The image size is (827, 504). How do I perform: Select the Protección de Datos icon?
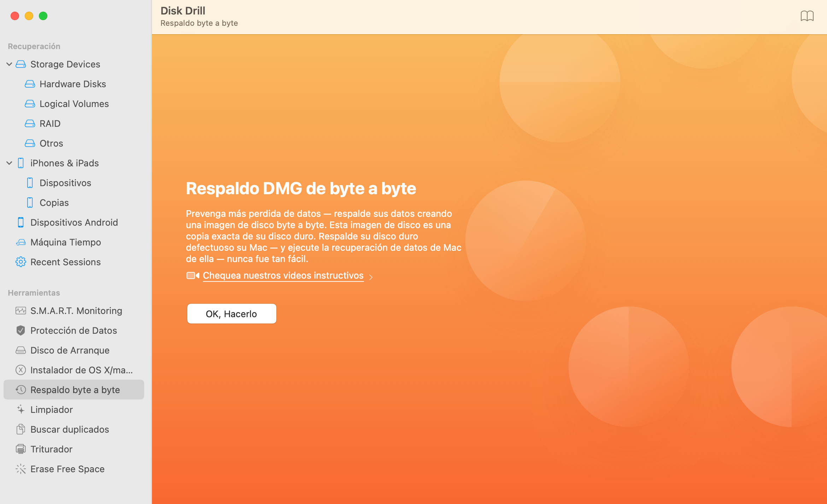click(20, 331)
